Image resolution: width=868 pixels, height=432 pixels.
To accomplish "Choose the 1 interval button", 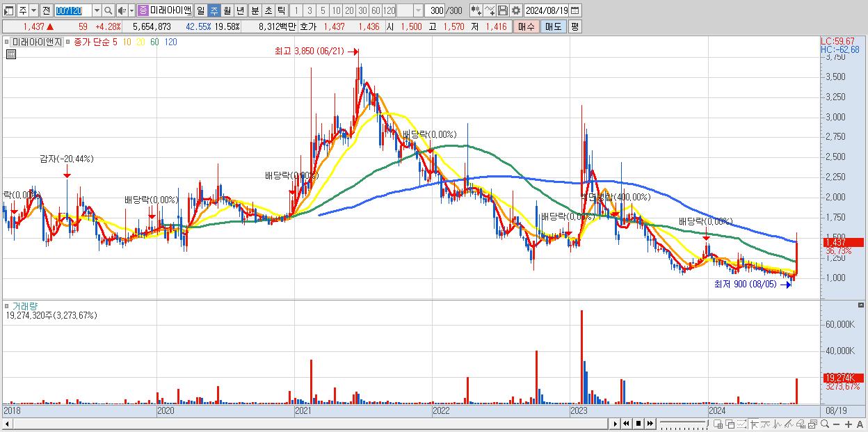I will pyautogui.click(x=296, y=10).
